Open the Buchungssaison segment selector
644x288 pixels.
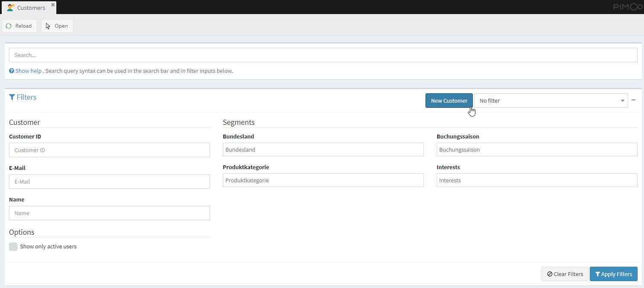click(536, 150)
